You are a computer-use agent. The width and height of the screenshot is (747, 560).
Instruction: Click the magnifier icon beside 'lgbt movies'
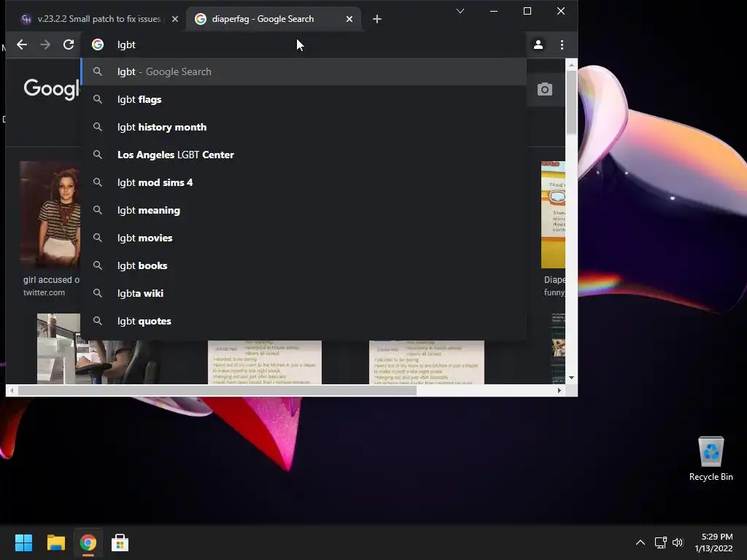coord(98,237)
